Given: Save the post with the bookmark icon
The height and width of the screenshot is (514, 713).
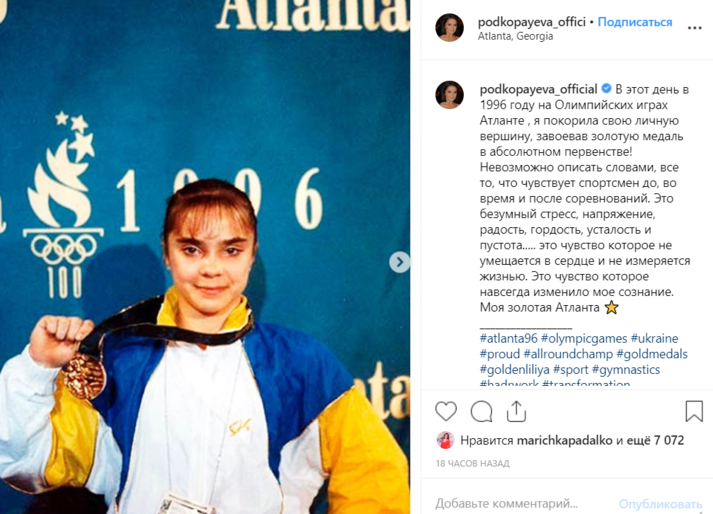Looking at the screenshot, I should tap(694, 411).
